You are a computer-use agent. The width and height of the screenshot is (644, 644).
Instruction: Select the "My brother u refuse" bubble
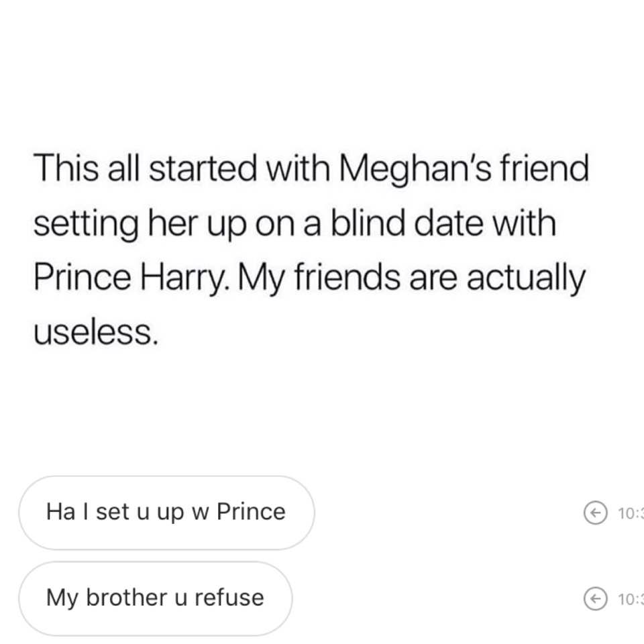coord(155,598)
